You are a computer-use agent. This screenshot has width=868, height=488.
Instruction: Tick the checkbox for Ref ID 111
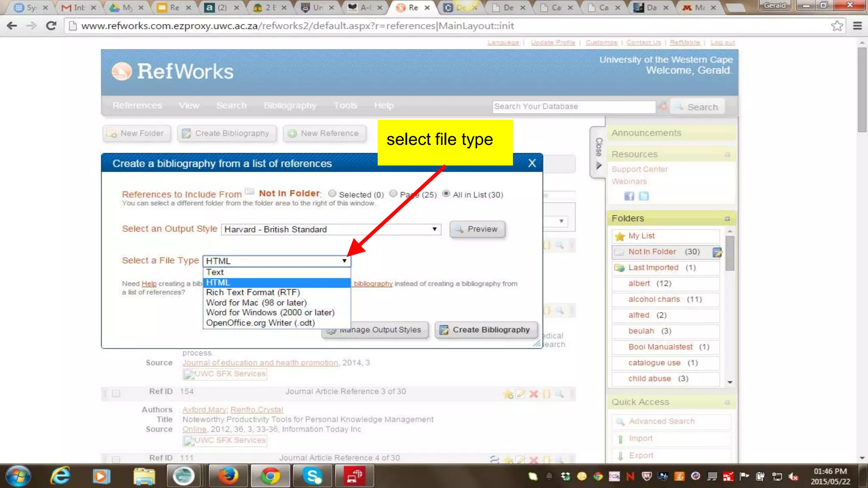pos(116,459)
